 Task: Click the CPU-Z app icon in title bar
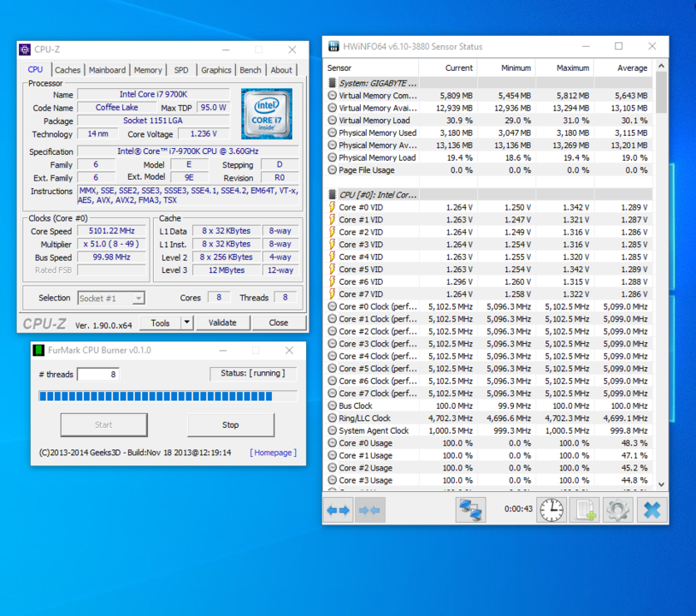coord(25,50)
